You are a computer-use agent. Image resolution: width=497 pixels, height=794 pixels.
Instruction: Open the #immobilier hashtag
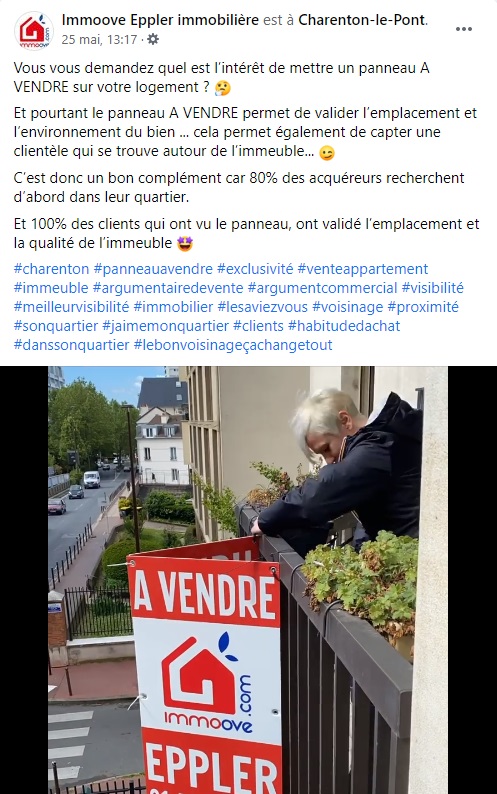tap(173, 307)
